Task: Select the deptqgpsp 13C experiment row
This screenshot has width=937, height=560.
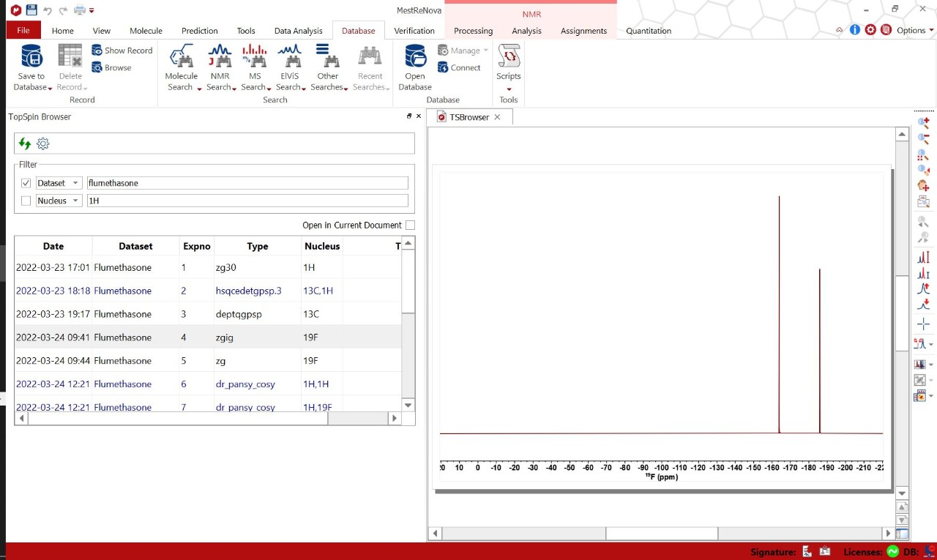Action: pyautogui.click(x=208, y=314)
